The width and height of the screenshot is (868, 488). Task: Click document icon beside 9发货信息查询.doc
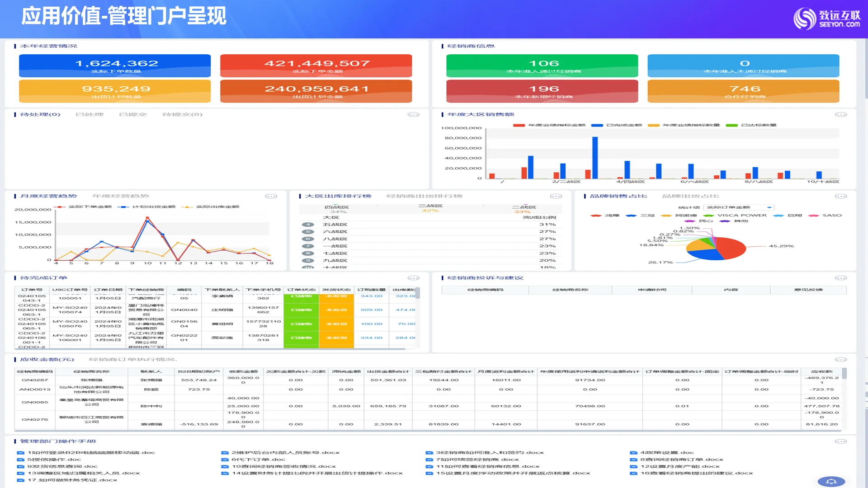coord(20,467)
